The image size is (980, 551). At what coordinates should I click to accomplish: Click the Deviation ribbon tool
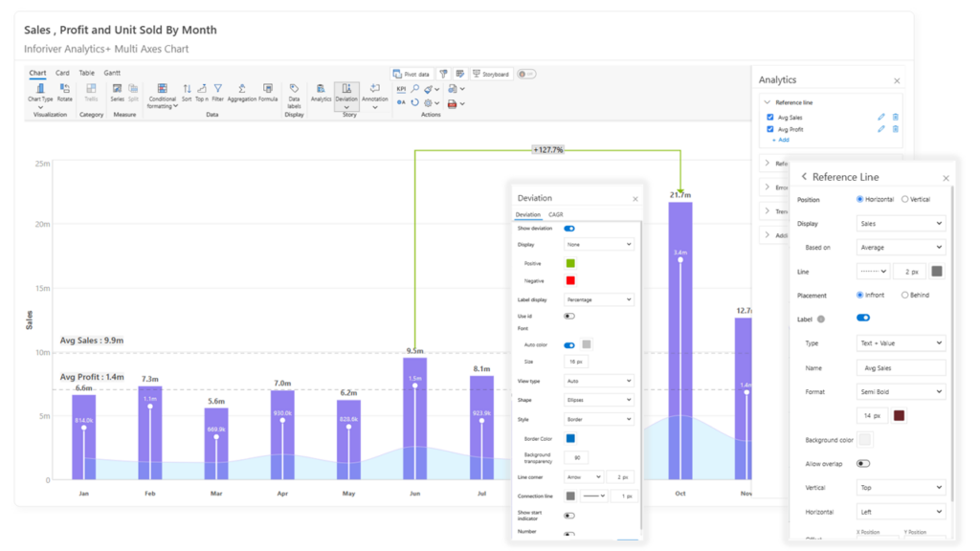(x=346, y=96)
